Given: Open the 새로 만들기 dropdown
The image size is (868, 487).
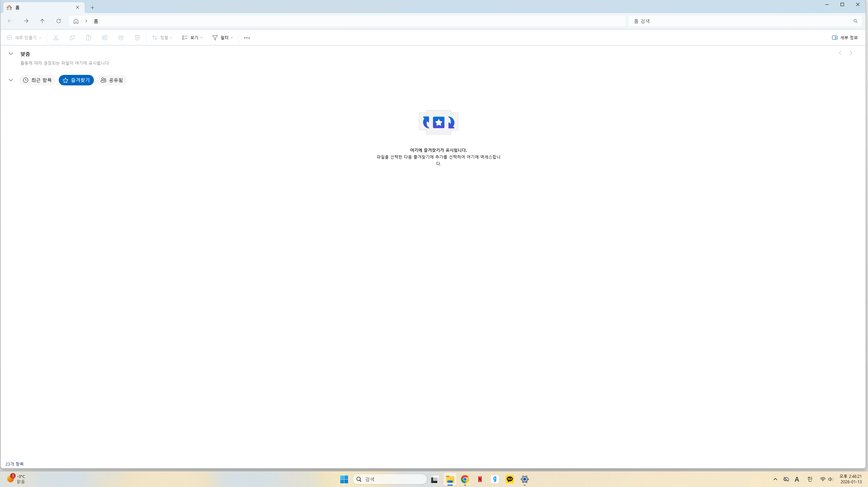Looking at the screenshot, I should 24,38.
